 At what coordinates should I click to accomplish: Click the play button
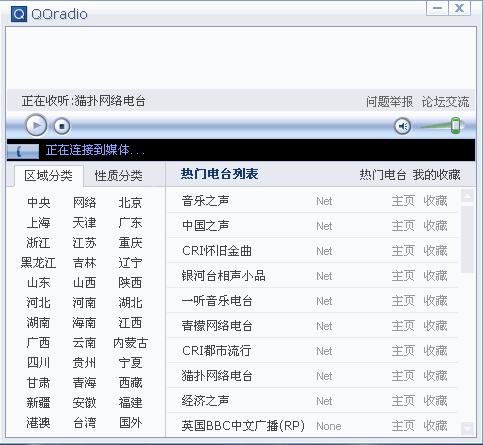pos(36,125)
